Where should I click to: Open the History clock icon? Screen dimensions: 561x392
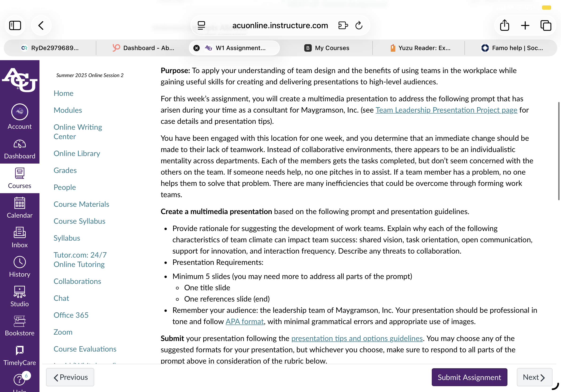tap(19, 262)
